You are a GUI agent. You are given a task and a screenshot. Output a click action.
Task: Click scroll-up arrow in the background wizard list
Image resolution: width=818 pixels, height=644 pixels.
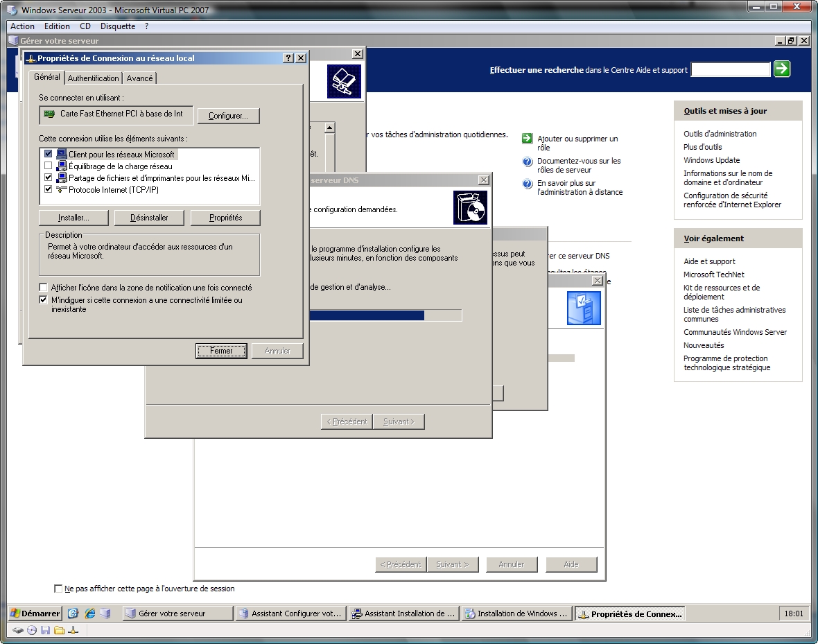click(x=329, y=128)
